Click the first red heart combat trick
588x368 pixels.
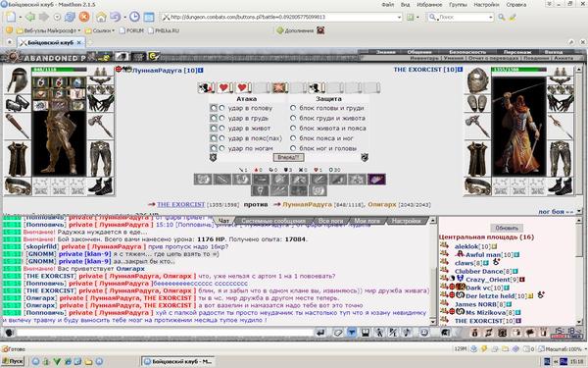[x=223, y=88]
